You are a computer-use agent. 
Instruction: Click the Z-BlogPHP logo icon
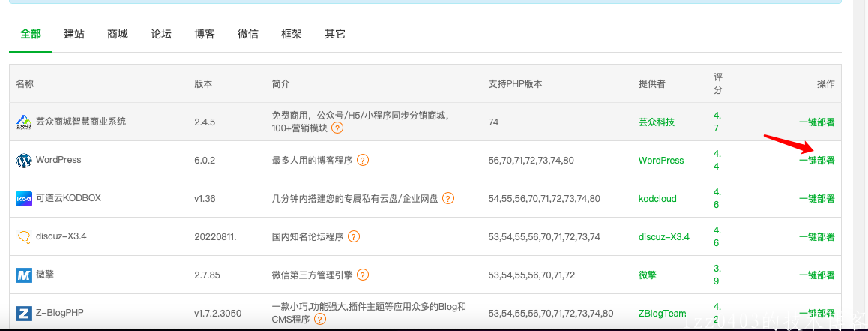[x=24, y=313]
